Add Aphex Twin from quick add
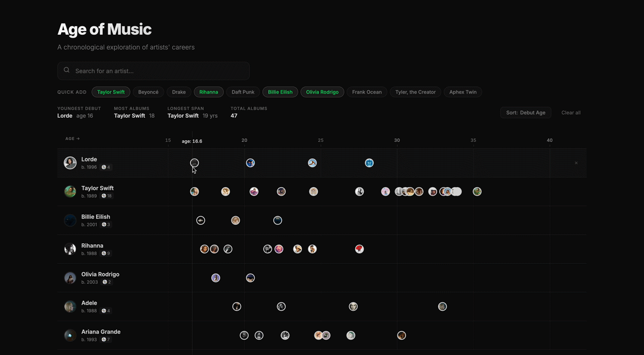The image size is (644, 355). 463,92
